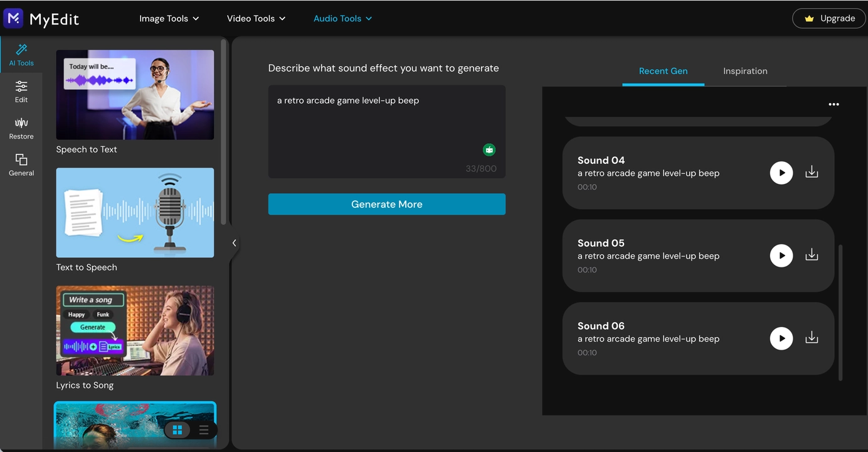The height and width of the screenshot is (452, 868).
Task: Open the Image Tools dropdown
Action: point(169,18)
